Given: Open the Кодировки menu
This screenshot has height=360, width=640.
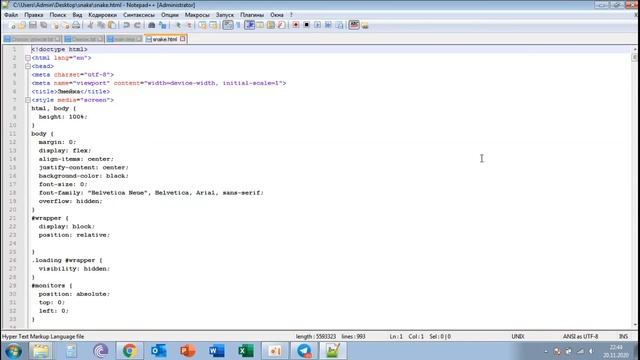Looking at the screenshot, I should [102, 15].
